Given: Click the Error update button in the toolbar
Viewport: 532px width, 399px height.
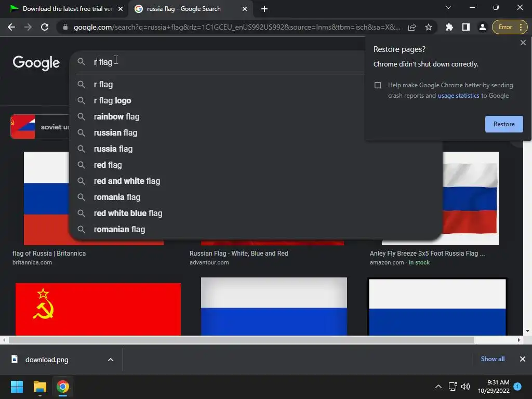Looking at the screenshot, I should click(509, 27).
